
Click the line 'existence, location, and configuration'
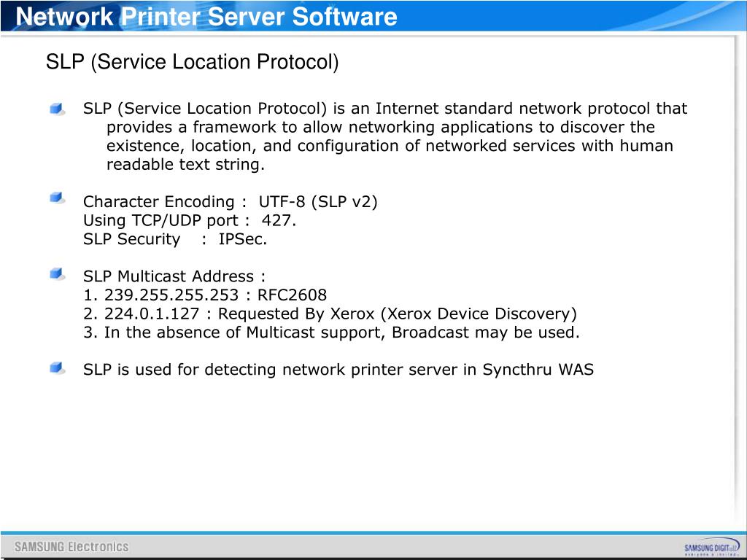click(x=390, y=146)
